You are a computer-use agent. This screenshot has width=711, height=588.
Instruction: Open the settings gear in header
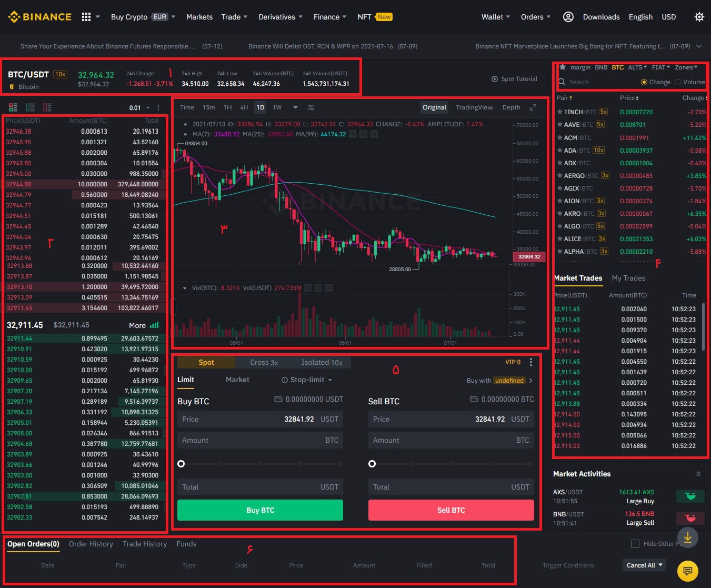tap(699, 17)
